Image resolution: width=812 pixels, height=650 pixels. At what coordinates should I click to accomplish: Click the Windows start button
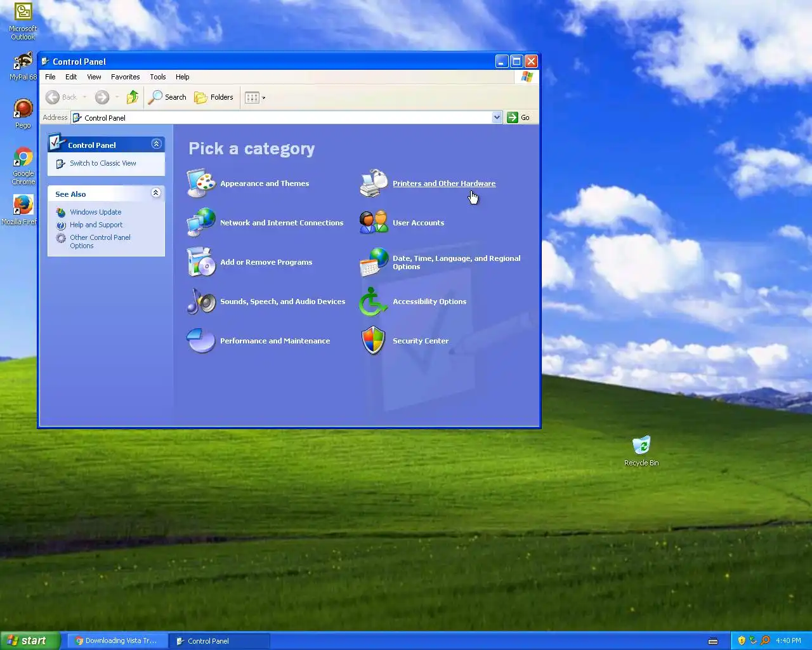[30, 640]
